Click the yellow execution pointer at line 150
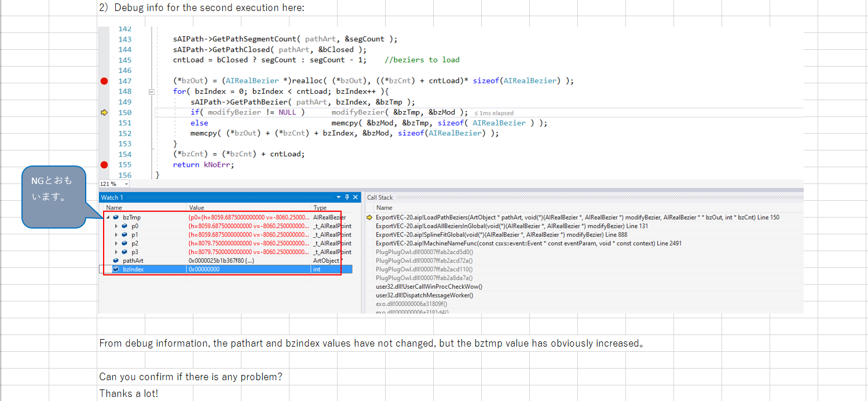Image resolution: width=868 pixels, height=401 pixels. (104, 112)
